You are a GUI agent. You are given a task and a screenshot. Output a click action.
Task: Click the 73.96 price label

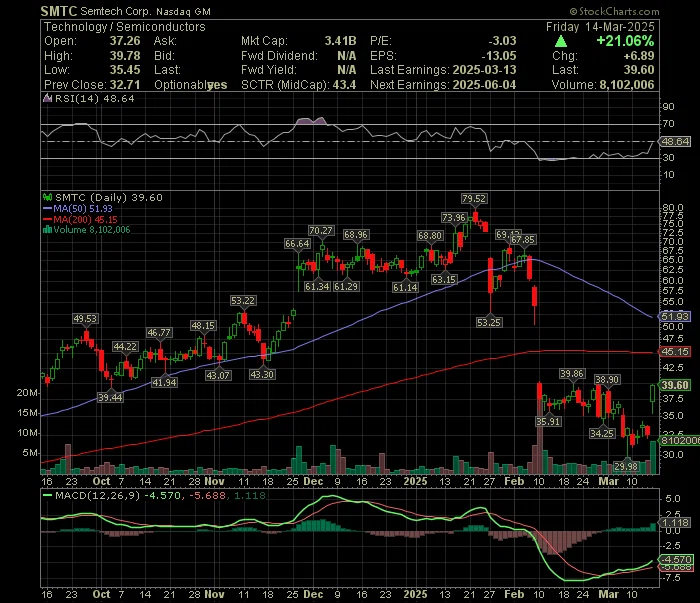(454, 217)
